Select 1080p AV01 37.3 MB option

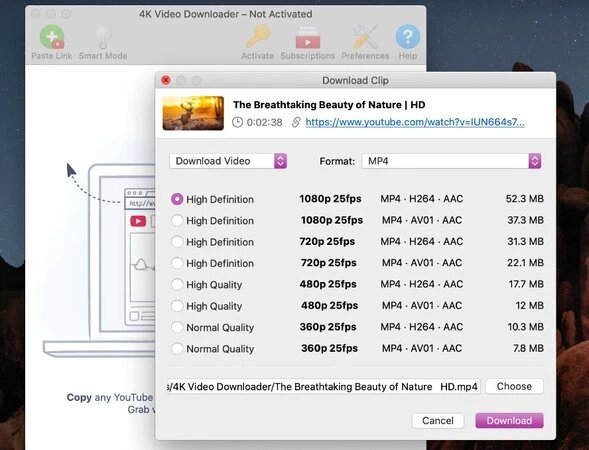point(177,220)
